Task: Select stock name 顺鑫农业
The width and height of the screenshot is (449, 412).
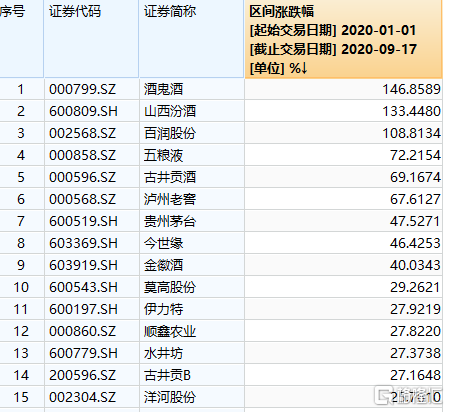Action: click(x=170, y=331)
